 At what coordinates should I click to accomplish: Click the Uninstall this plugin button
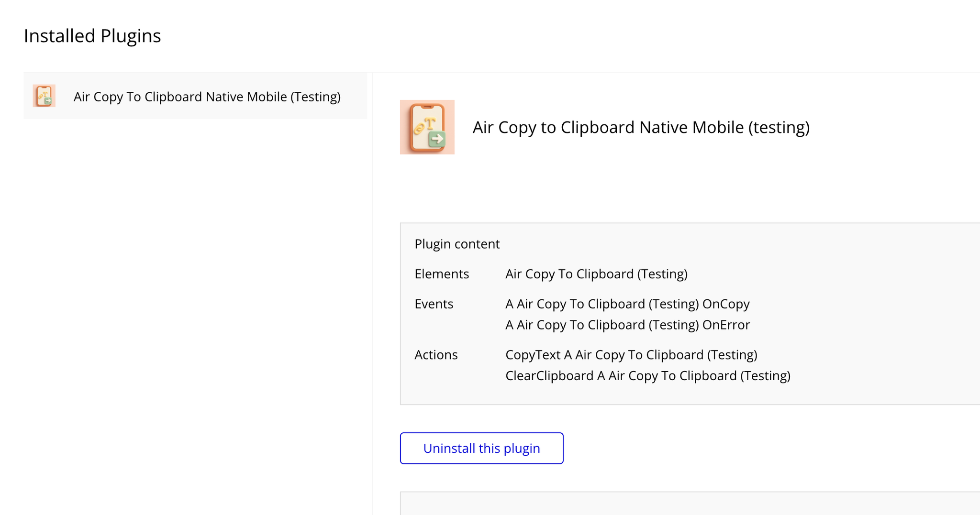[481, 448]
